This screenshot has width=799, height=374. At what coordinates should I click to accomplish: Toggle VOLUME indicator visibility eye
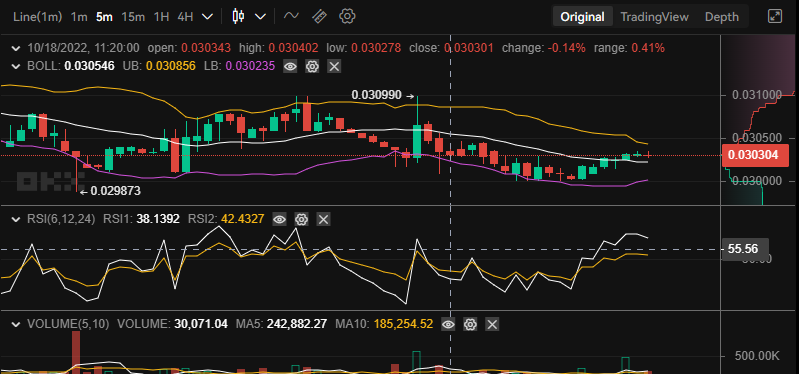pos(448,324)
